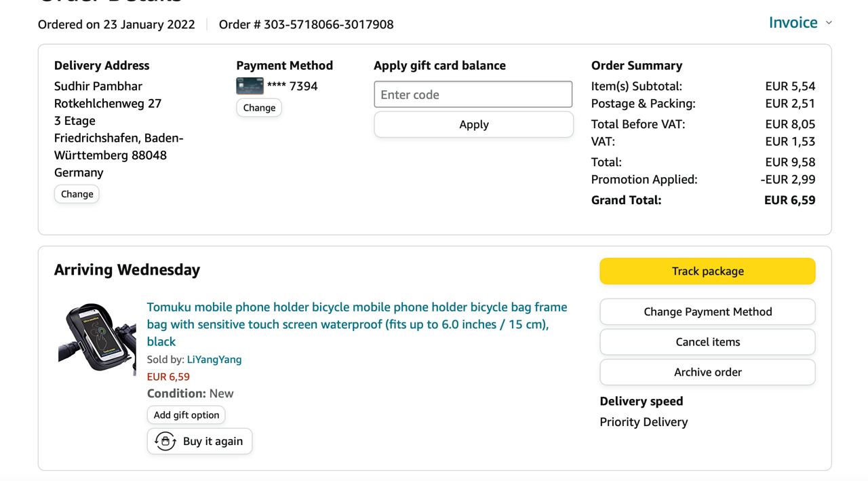Click the Grand Total EUR 6,59 amount
Screen dimensions: 868x481
tap(789, 200)
